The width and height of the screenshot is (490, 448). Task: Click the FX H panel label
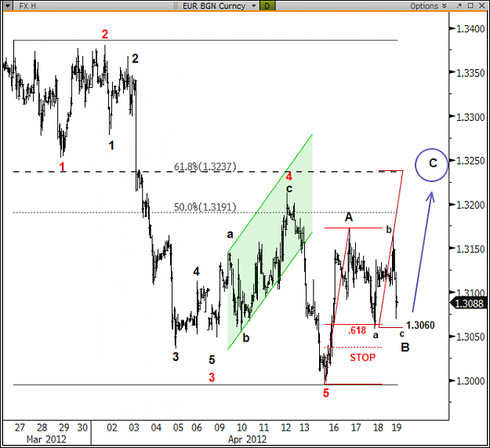27,5
